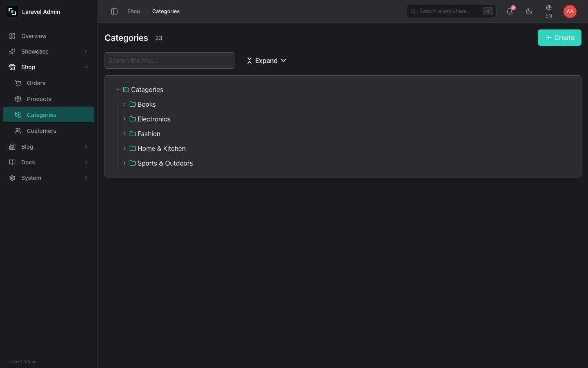588x368 pixels.
Task: Switch theme with the moon icon
Action: click(529, 11)
